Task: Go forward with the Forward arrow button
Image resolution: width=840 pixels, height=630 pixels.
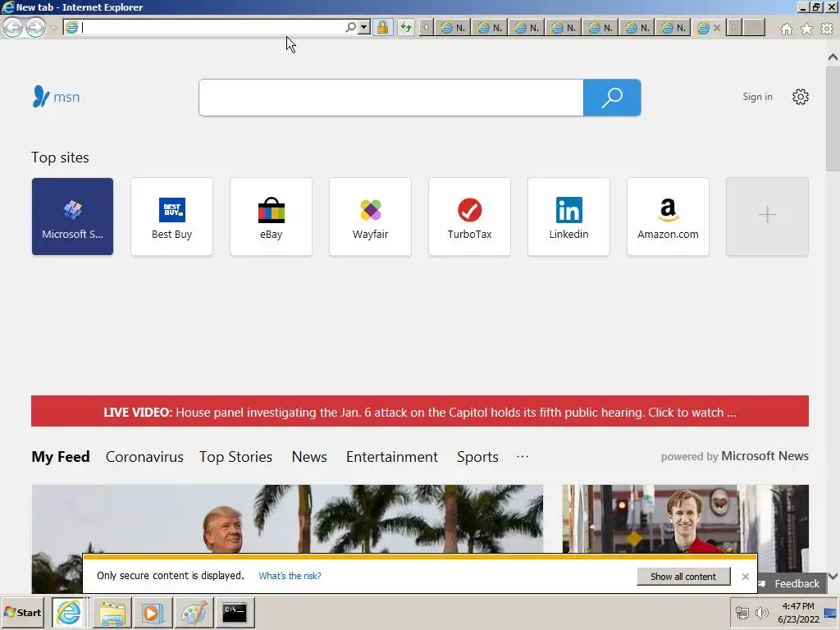Action: coord(36,27)
